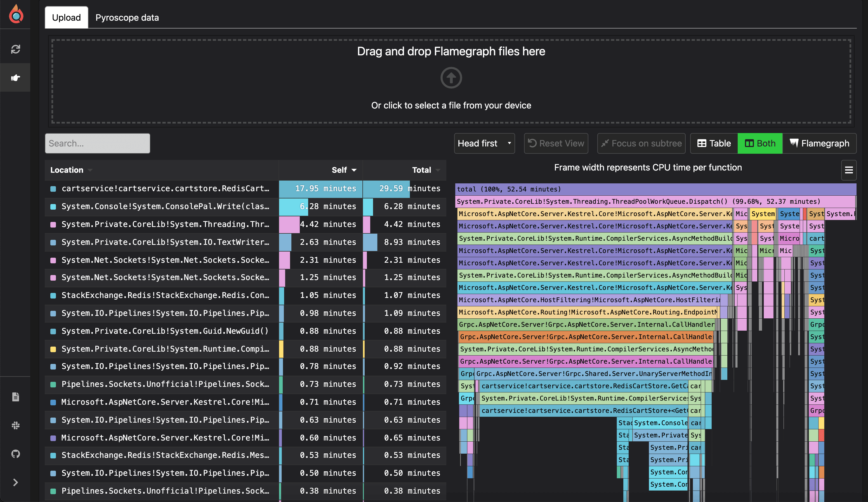Open the flamegraph hamburger menu
Viewport: 868px width, 502px height.
849,170
